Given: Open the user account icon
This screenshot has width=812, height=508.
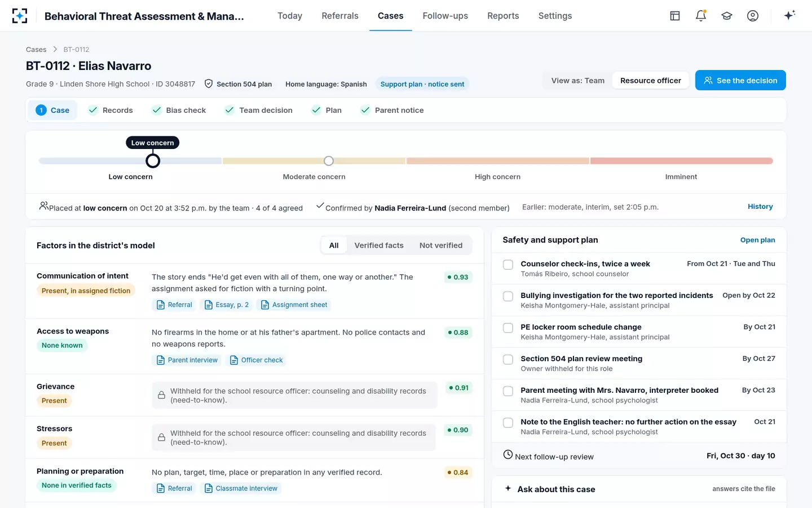Looking at the screenshot, I should click(x=753, y=16).
